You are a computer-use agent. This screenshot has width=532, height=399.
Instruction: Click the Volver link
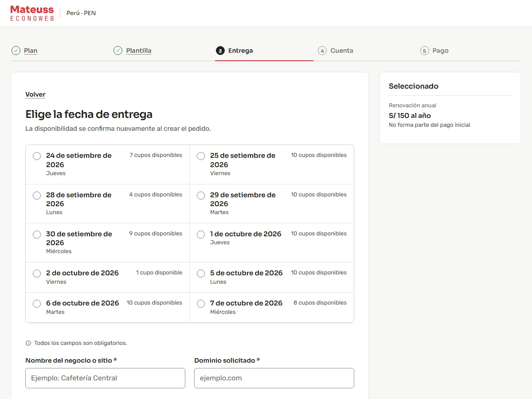35,94
